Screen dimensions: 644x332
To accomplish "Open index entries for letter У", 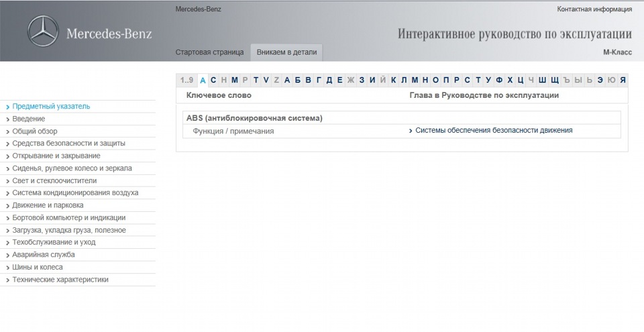I will (x=488, y=80).
